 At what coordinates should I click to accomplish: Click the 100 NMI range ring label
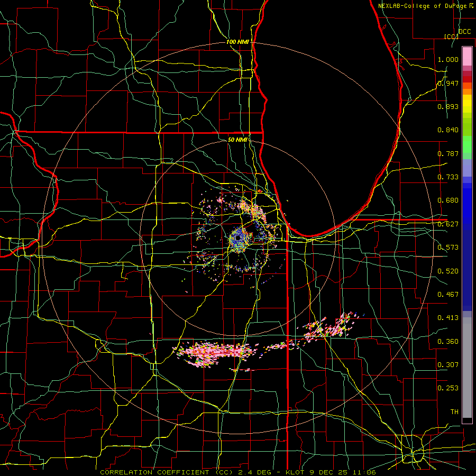237,42
